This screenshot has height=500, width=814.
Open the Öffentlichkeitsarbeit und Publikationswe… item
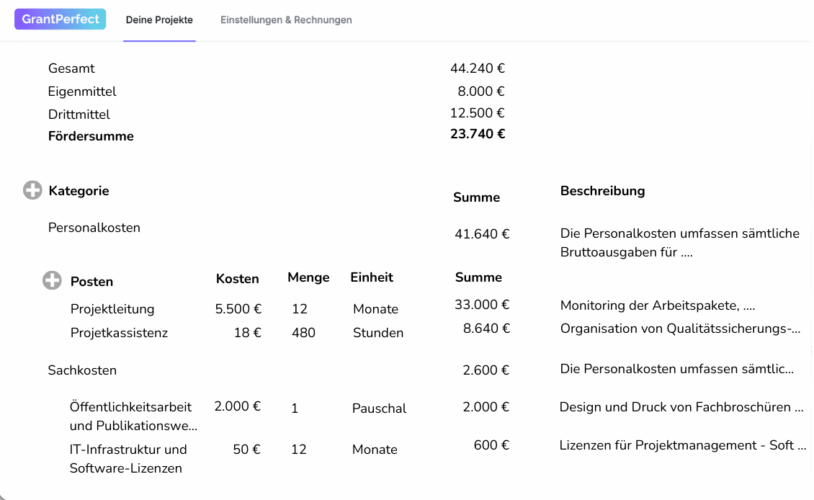point(133,416)
